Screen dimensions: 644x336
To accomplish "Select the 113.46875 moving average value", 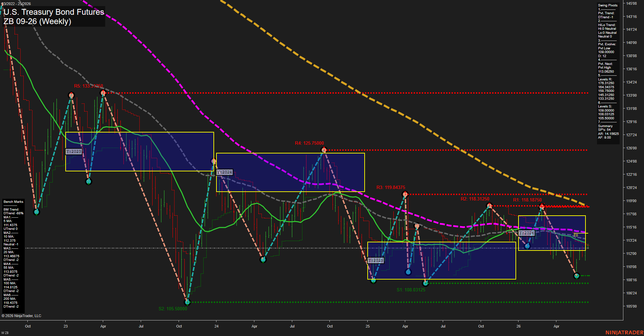I will click(11, 256).
